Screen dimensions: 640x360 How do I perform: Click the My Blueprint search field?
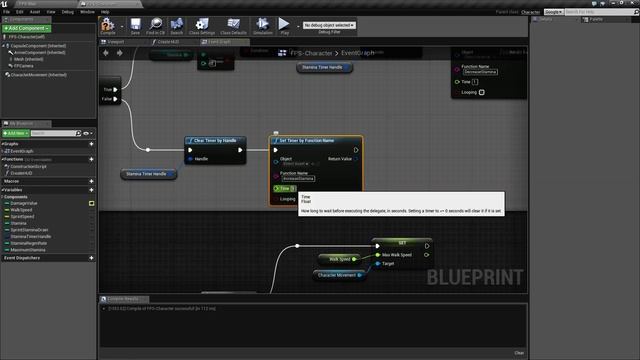(x=53, y=133)
